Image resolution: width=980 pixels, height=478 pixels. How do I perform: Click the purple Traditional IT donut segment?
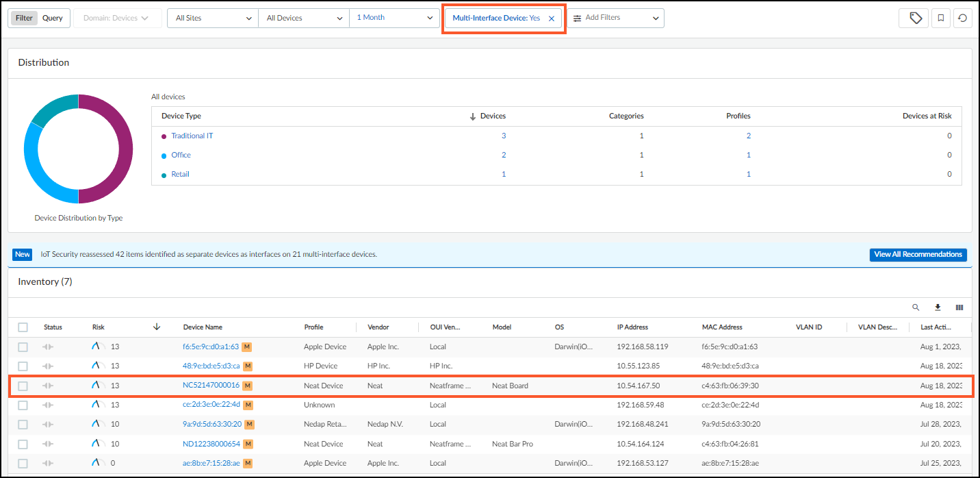coord(126,149)
